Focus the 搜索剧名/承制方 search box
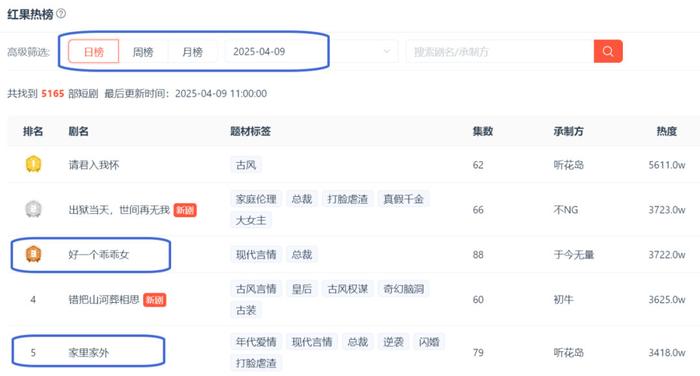Image resolution: width=700 pixels, height=376 pixels. [500, 51]
